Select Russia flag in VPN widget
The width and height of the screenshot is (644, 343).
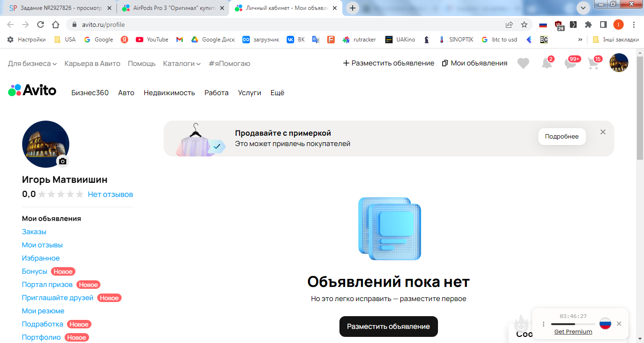pyautogui.click(x=605, y=324)
